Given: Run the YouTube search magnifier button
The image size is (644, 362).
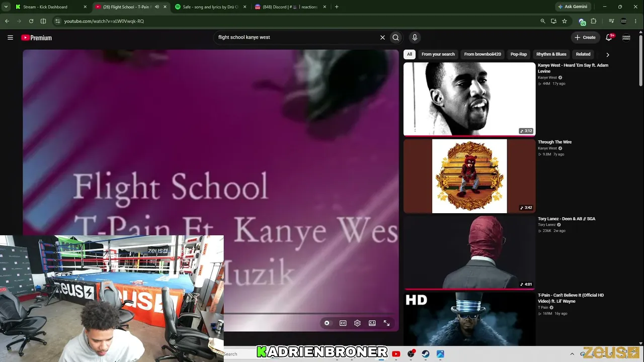Looking at the screenshot, I should (x=396, y=37).
